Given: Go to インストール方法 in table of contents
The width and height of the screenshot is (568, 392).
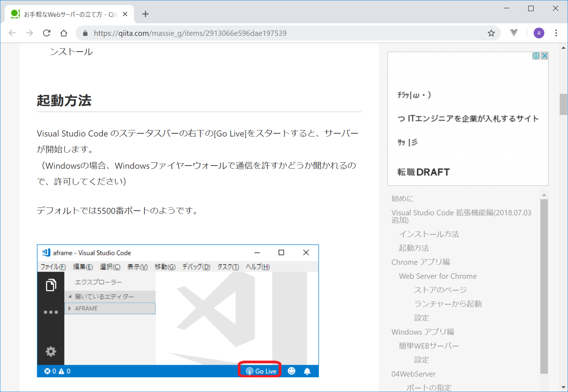Looking at the screenshot, I should 429,234.
